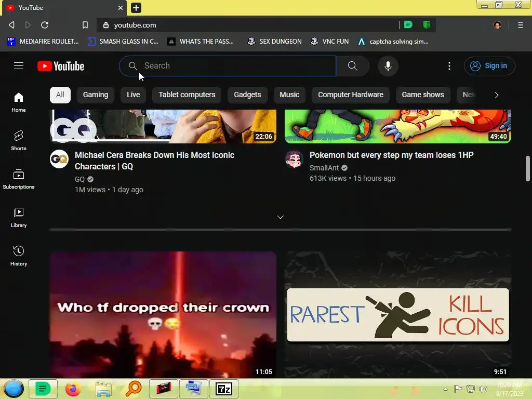
Task: Click the browser forward arrow
Action: [x=28, y=25]
